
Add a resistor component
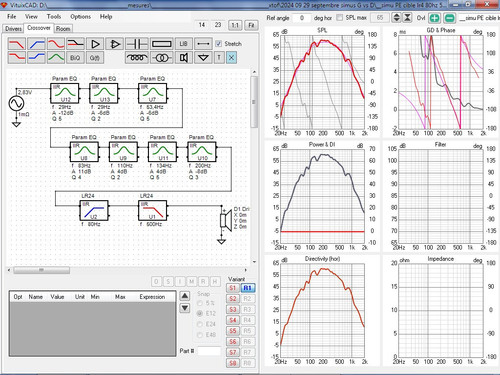pos(162,44)
